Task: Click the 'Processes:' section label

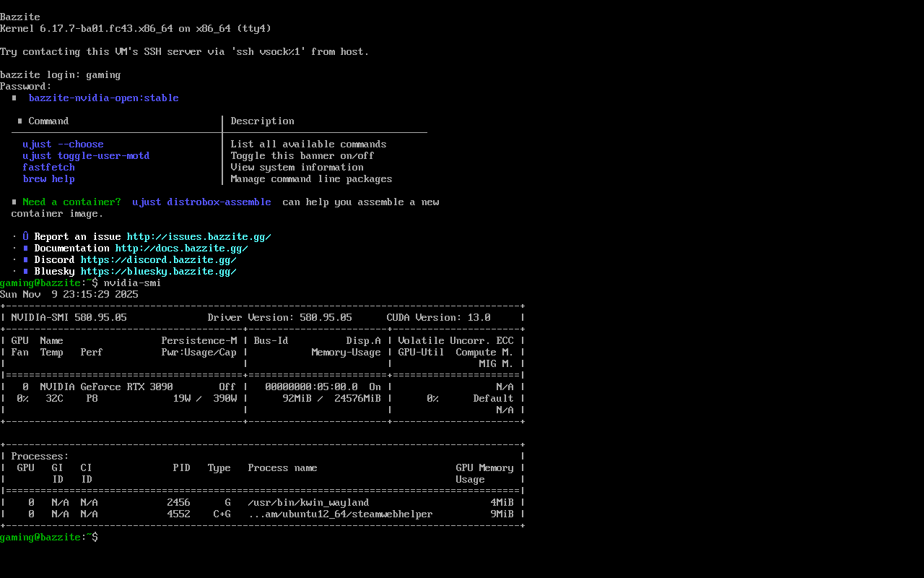Action: pyautogui.click(x=40, y=456)
